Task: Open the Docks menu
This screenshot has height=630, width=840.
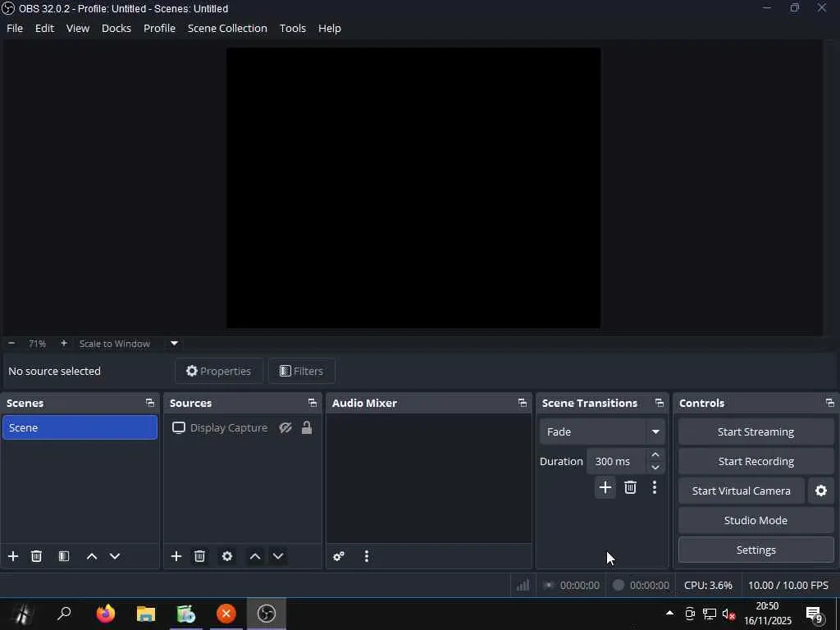Action: [116, 28]
